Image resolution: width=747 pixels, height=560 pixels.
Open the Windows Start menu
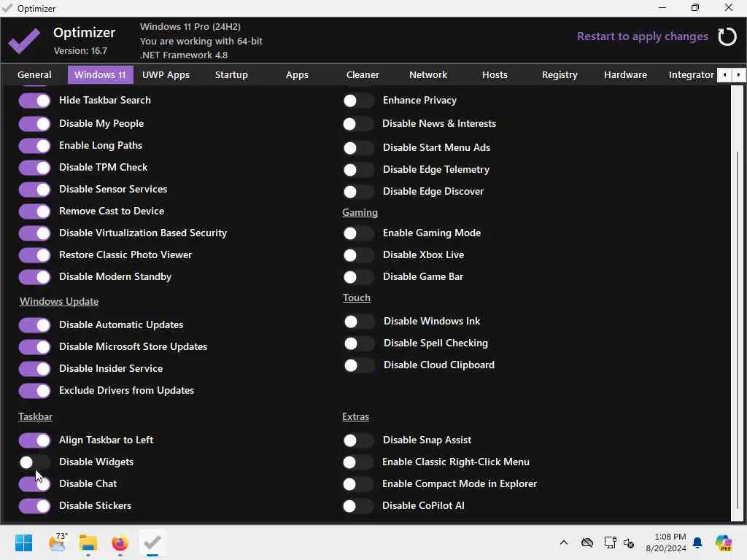coord(23,542)
